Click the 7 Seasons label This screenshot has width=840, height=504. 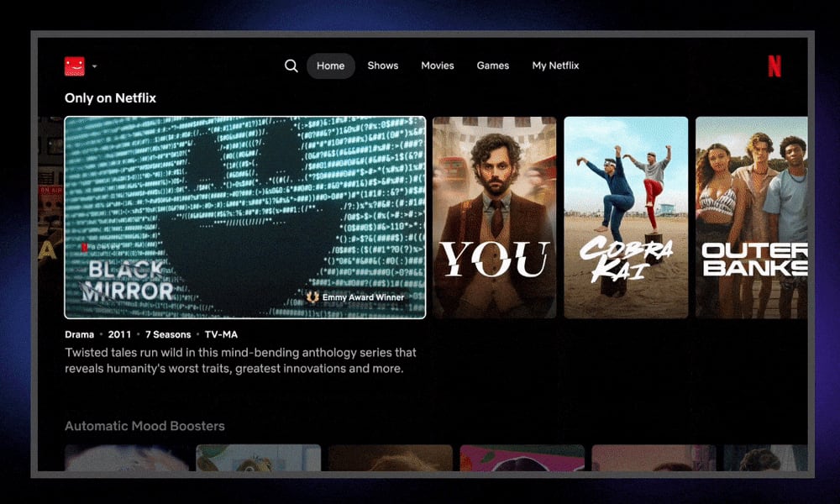(x=168, y=334)
